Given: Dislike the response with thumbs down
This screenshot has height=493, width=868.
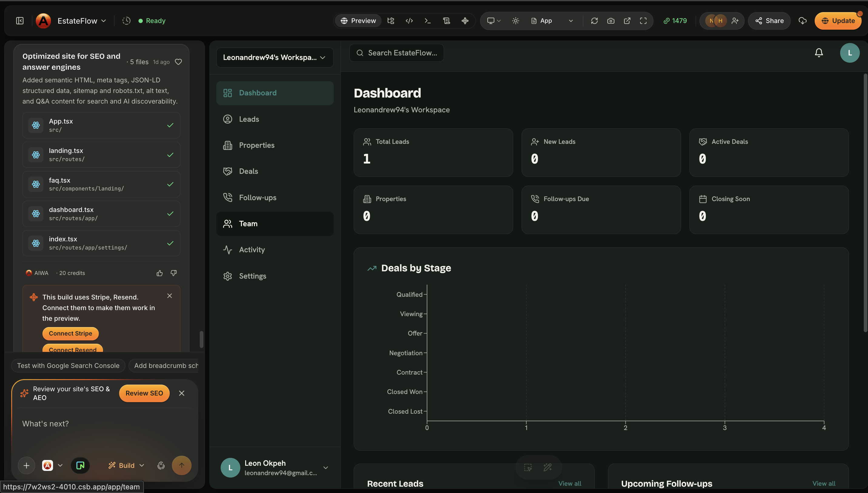Looking at the screenshot, I should (x=174, y=273).
